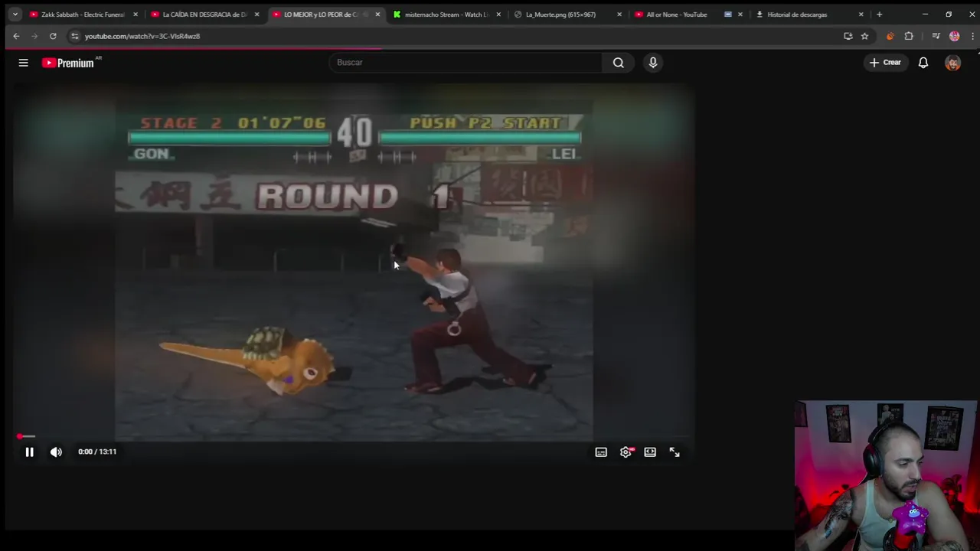Switch to Zakk Sabbath - Electric Funeral tab
This screenshot has width=980, height=551.
tap(83, 15)
